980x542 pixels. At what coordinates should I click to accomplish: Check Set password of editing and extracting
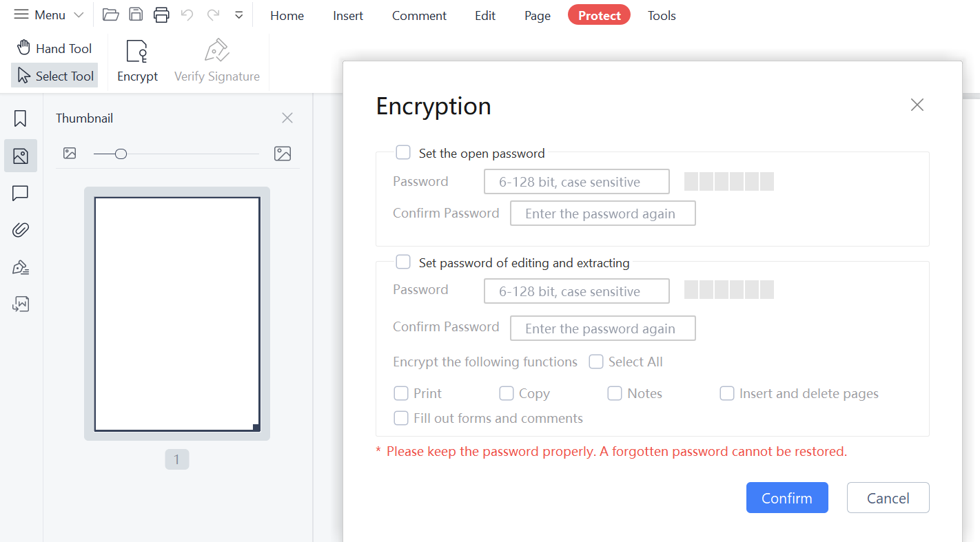(403, 262)
